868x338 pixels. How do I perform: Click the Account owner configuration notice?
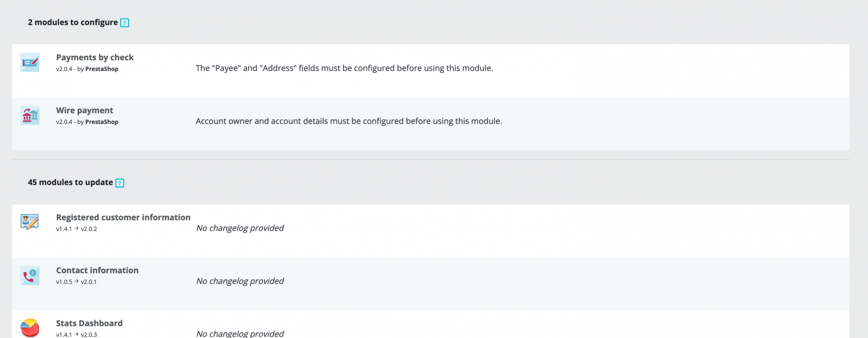pyautogui.click(x=349, y=121)
